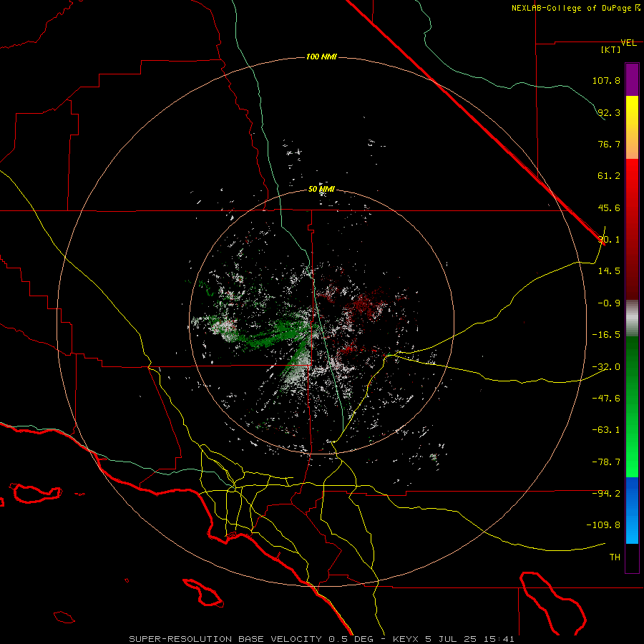Click the -16.5 velocity scale value
Screen dimensions: 644x644
coord(606,335)
